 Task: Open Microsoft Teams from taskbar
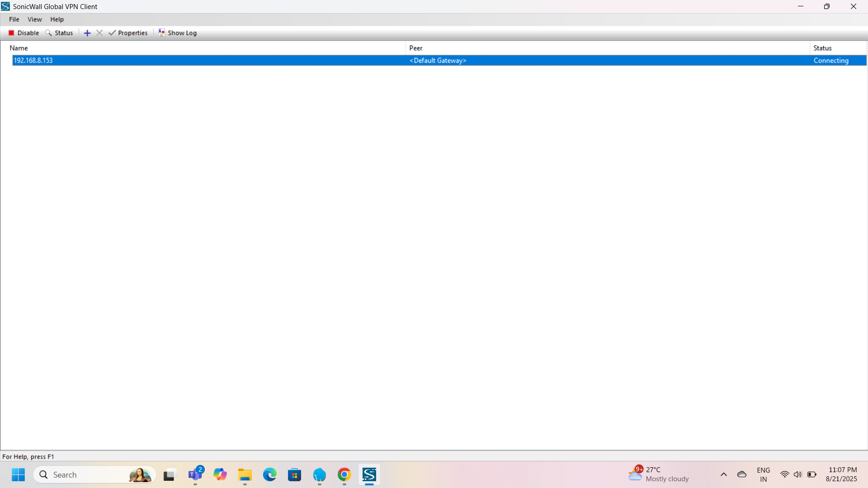(195, 475)
